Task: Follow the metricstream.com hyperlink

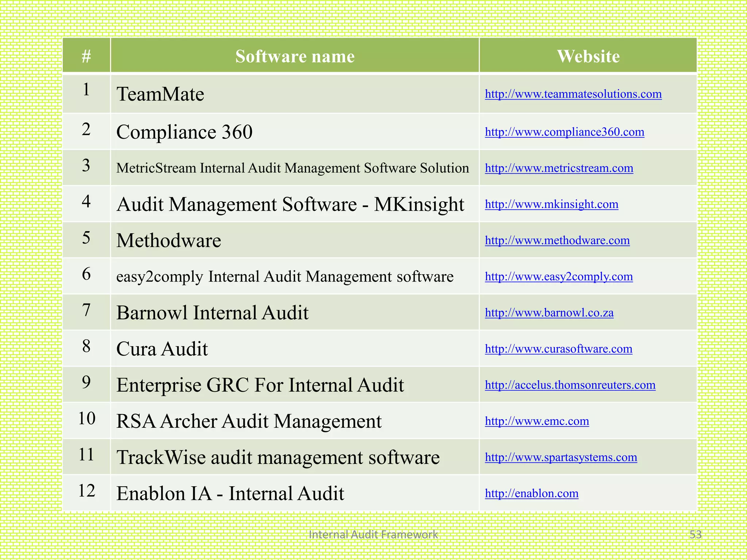Action: (x=559, y=168)
